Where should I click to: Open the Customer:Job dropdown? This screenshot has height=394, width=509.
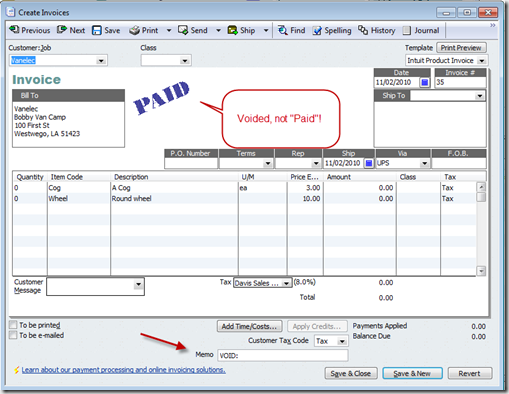[x=101, y=61]
